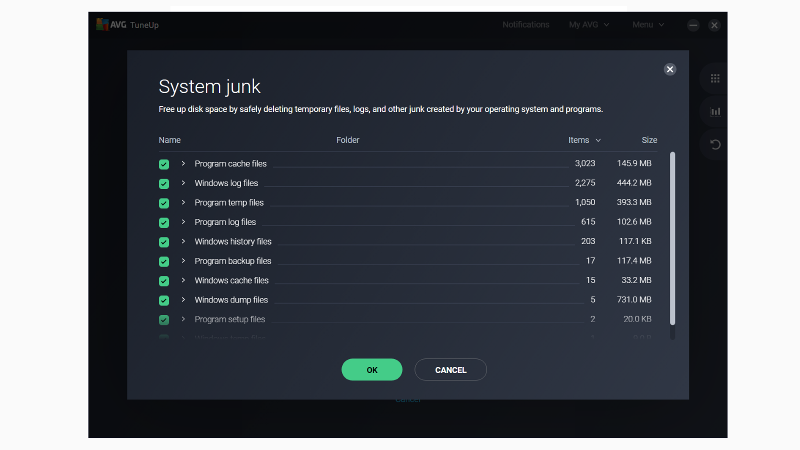Deselect Program backup files checkbox
The height and width of the screenshot is (450, 800).
click(164, 261)
